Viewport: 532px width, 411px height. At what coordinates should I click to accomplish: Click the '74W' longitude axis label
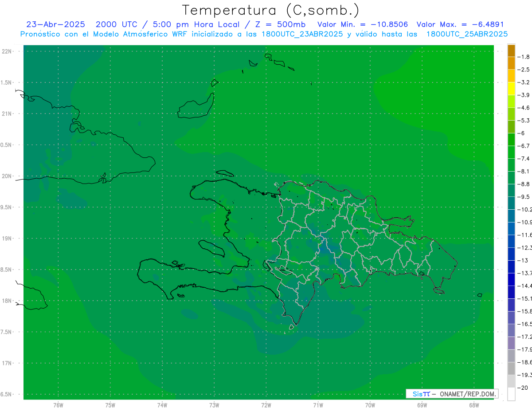coord(162,405)
